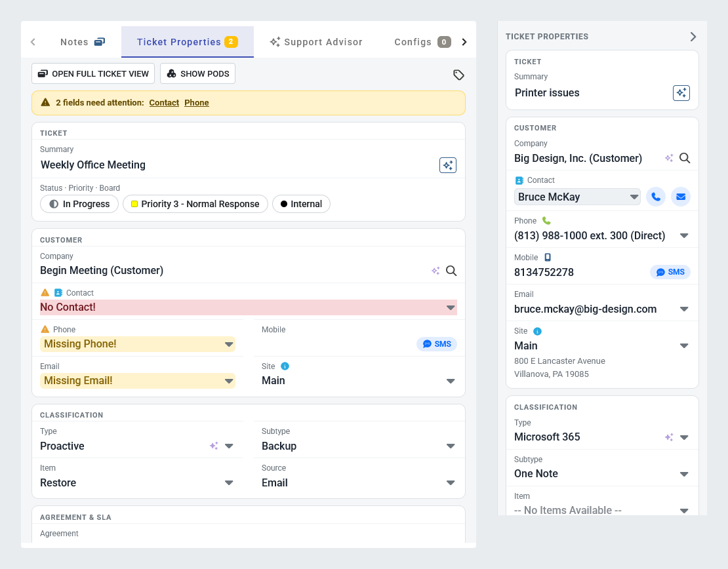
Task: Click the Internal board chip
Action: (x=301, y=204)
